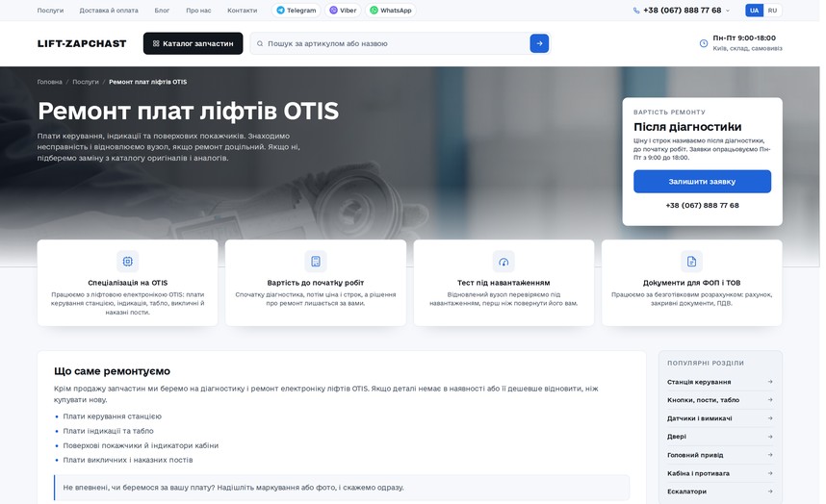Click the phone handset icon in header
Screen dimensions: 826x504
coord(636,11)
